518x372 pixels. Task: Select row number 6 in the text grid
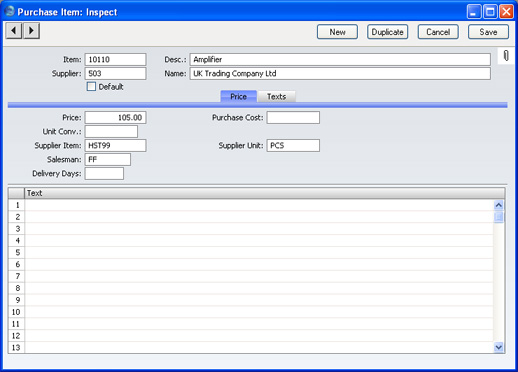click(17, 265)
